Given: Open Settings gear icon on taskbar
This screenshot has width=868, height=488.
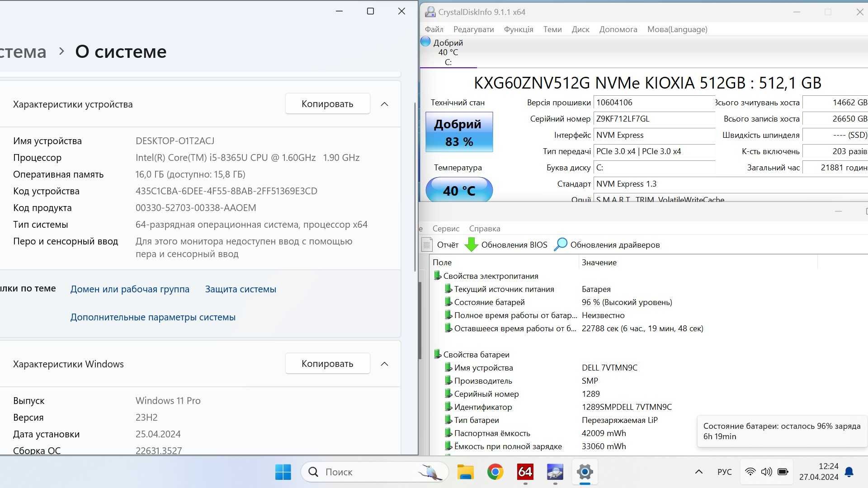Looking at the screenshot, I should pyautogui.click(x=585, y=472).
